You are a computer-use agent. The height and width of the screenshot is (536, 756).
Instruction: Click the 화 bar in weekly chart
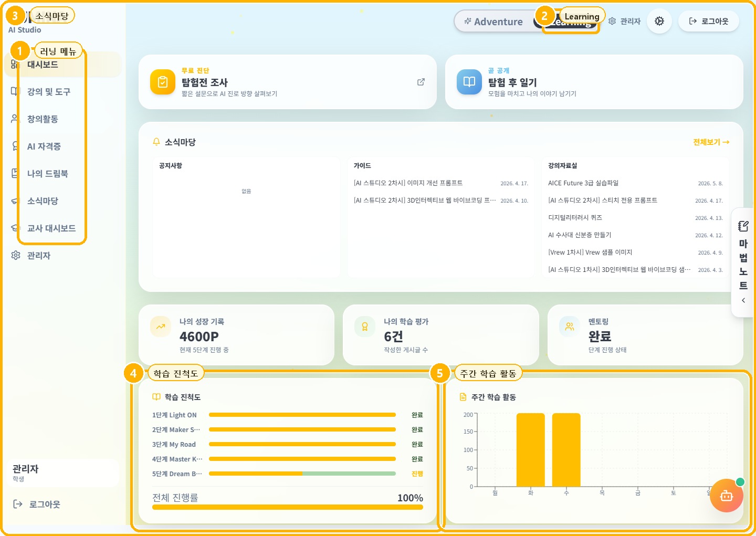pos(531,450)
